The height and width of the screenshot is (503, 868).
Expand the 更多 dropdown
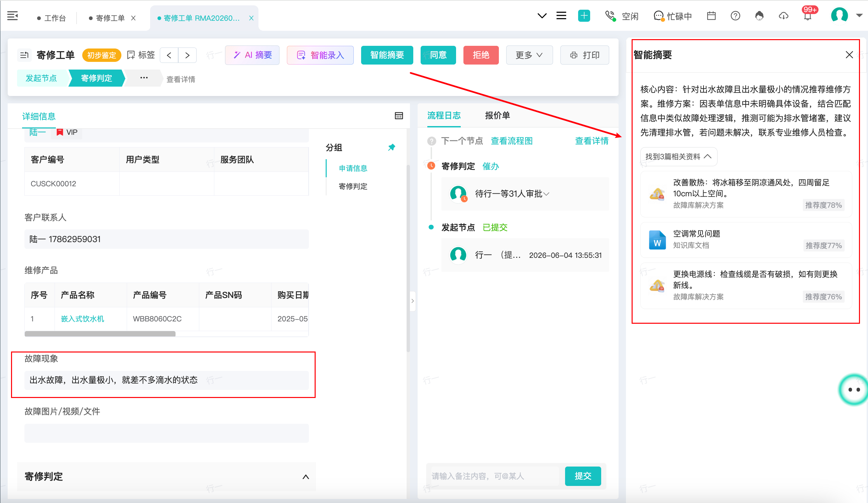pyautogui.click(x=529, y=55)
